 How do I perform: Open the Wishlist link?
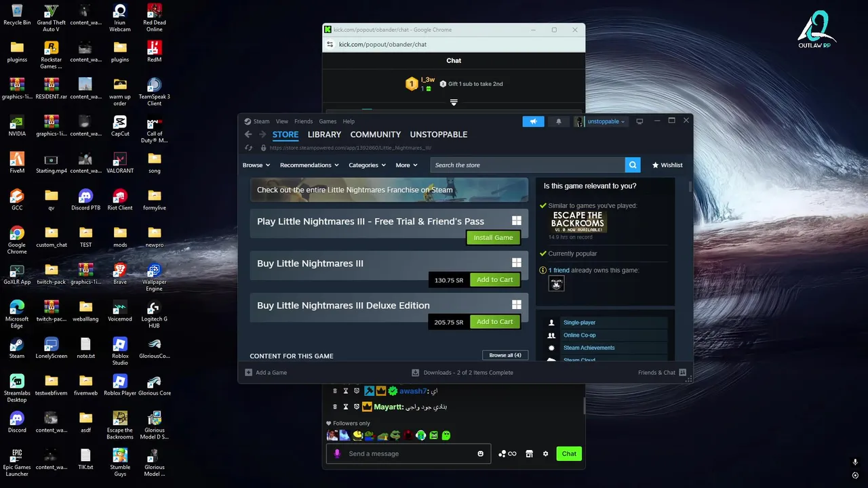667,165
